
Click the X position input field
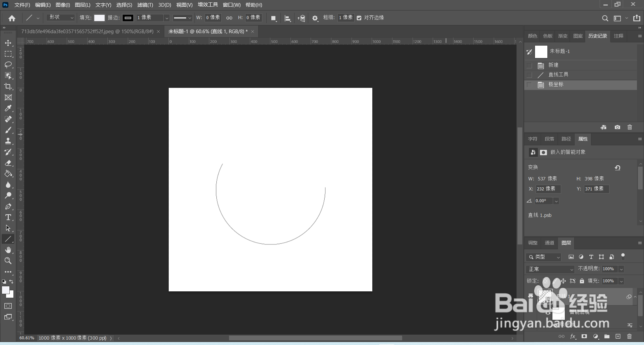click(x=548, y=189)
